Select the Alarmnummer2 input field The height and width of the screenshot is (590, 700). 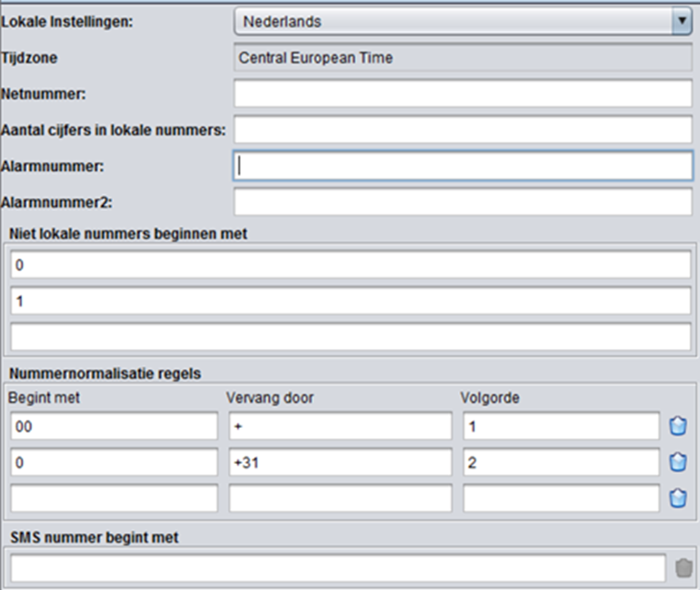[463, 202]
